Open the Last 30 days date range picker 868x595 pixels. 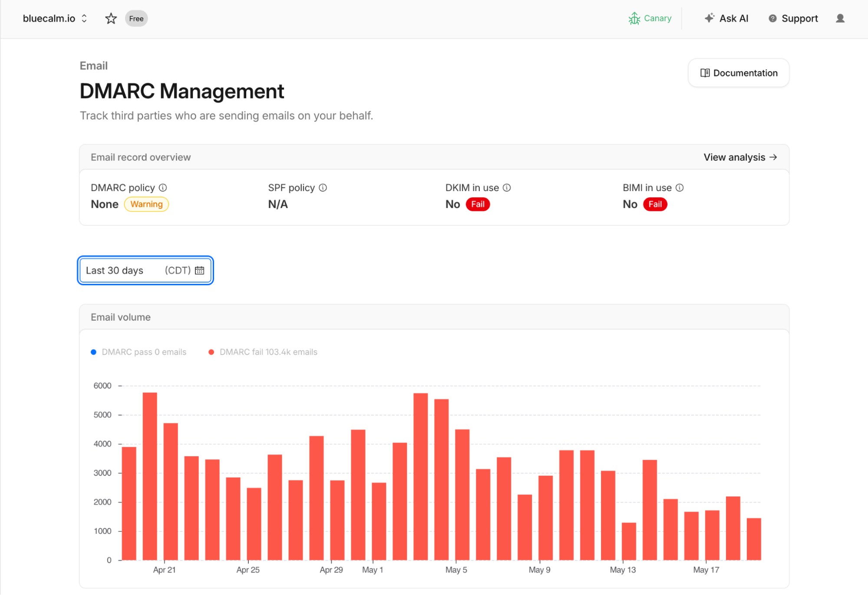coord(145,270)
